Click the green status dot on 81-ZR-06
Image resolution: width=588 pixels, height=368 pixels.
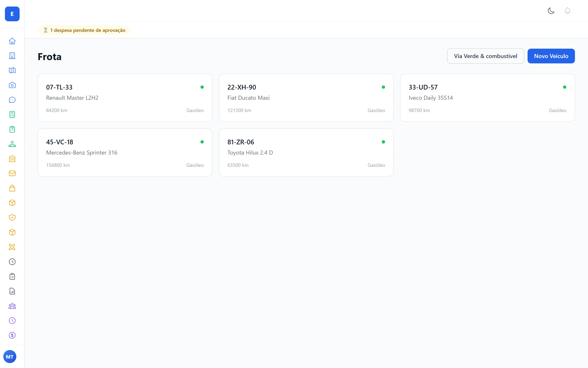tap(383, 142)
